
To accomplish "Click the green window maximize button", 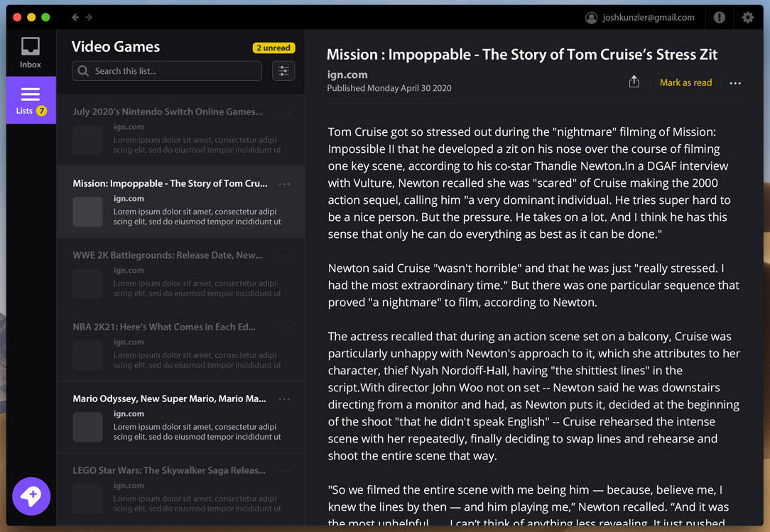I will (x=45, y=17).
